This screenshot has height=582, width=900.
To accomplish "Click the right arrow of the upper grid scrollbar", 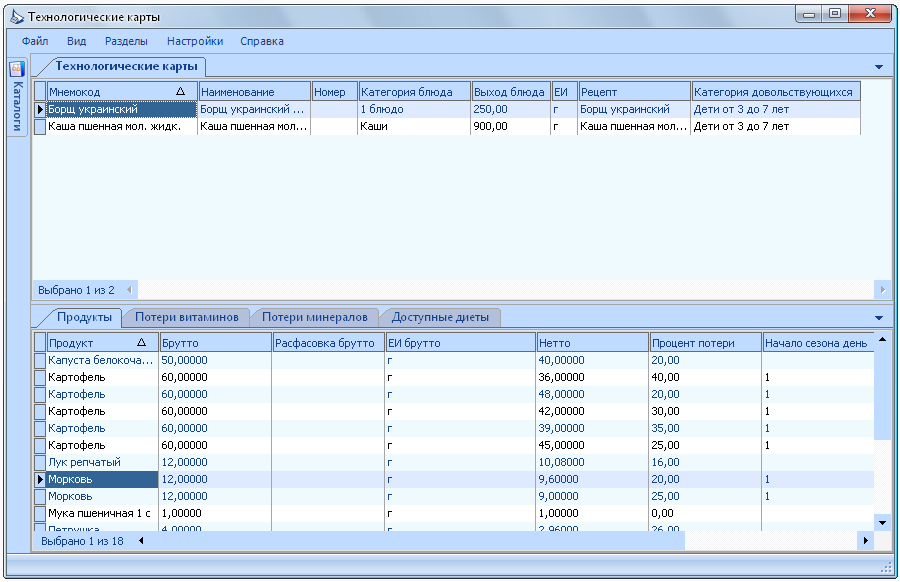I will 882,290.
